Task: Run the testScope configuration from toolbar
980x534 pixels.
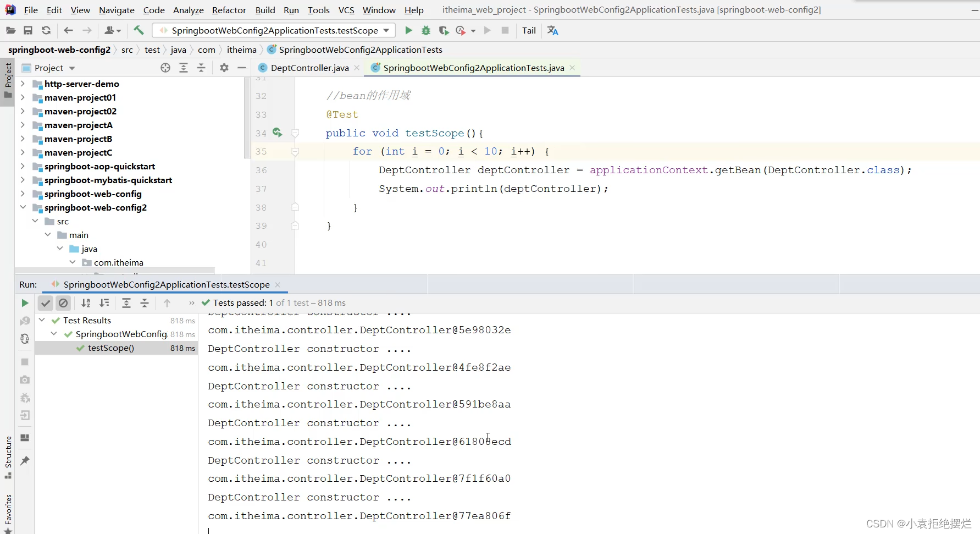Action: (408, 31)
